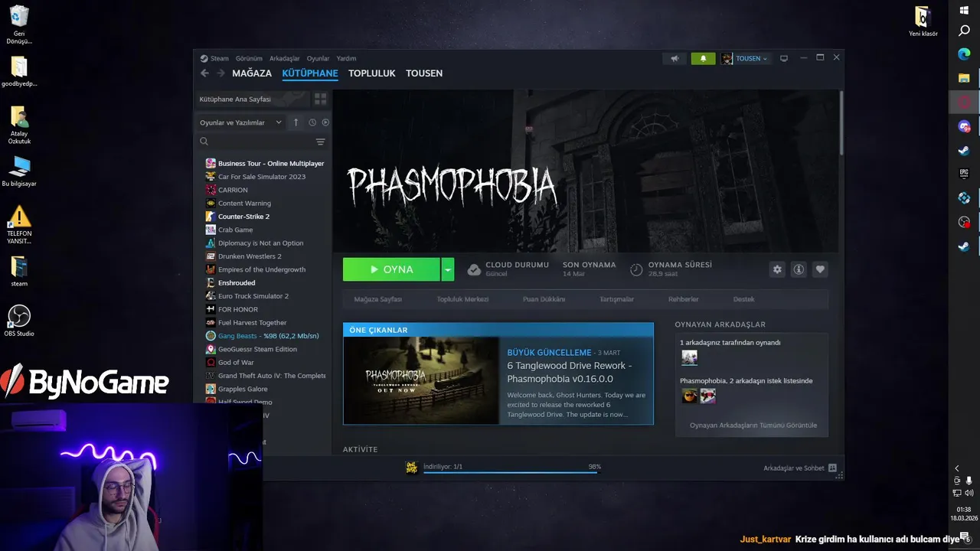Click the download progress bar at bottom

(511, 473)
